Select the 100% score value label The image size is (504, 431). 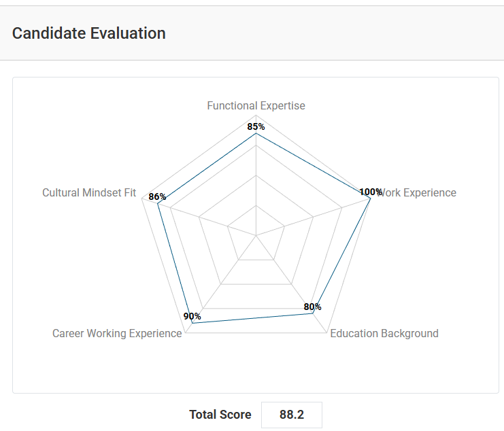(x=371, y=192)
